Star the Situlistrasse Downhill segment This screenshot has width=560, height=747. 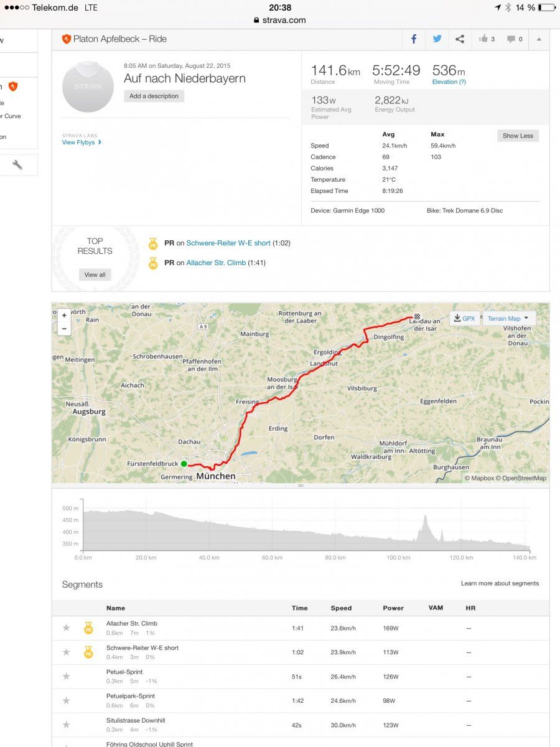tap(67, 725)
